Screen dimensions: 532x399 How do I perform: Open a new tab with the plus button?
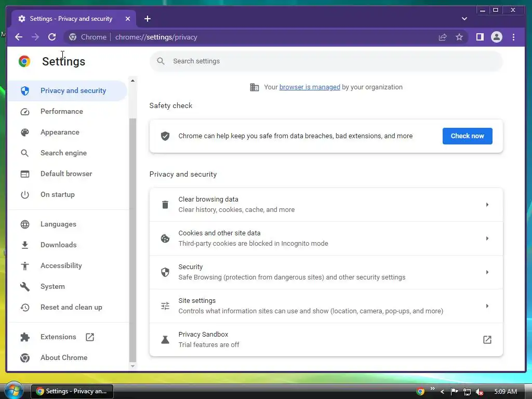[x=147, y=19]
